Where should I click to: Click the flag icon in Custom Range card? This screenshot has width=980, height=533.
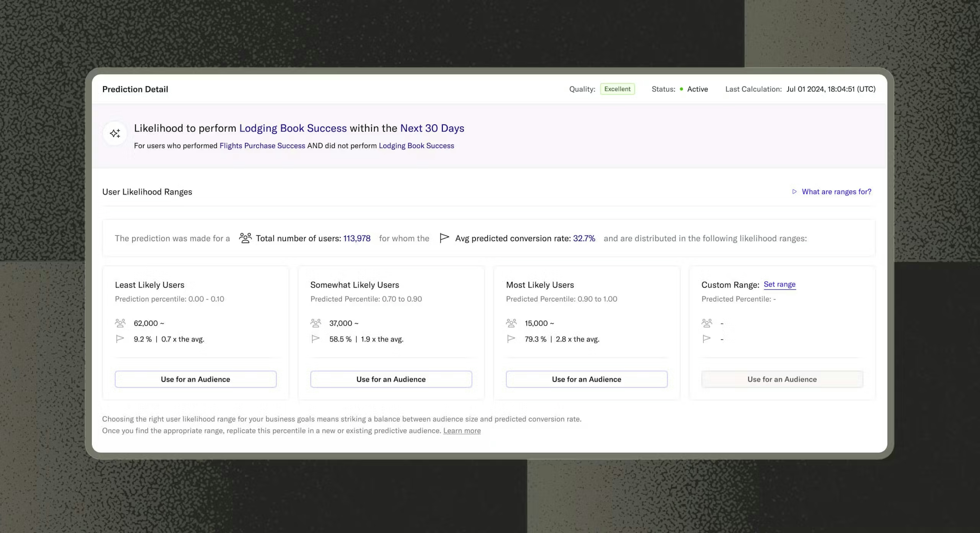coord(707,338)
